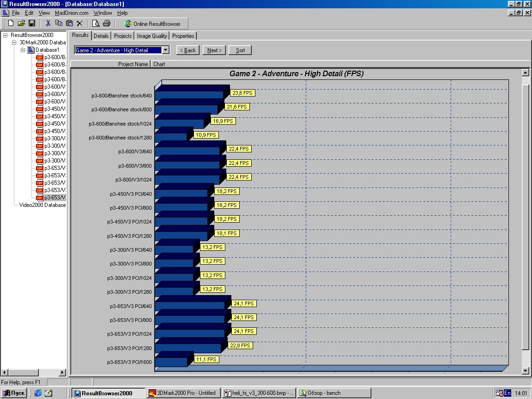The width and height of the screenshot is (532, 399).
Task: Launch Online ResultBrowser via the globe icon
Action: pos(128,23)
